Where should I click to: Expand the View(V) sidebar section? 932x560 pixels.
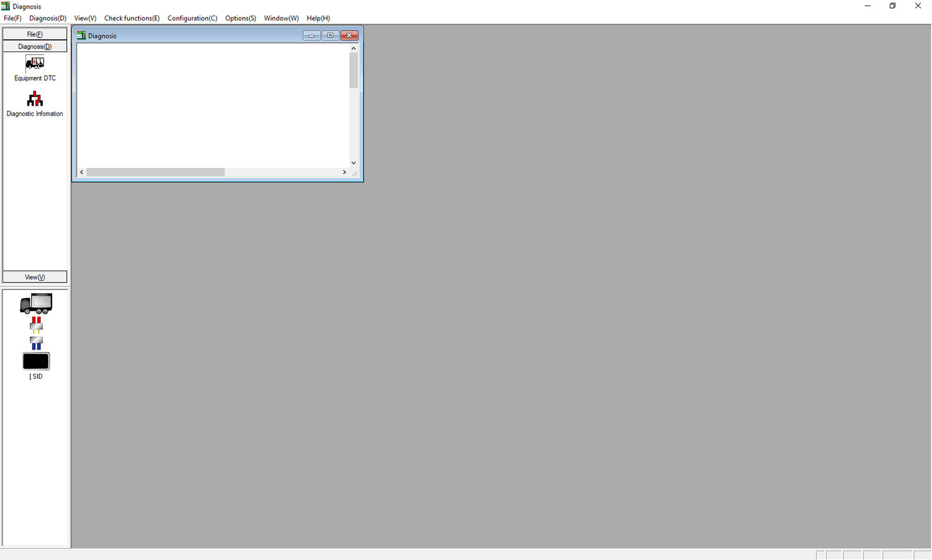coord(35,277)
